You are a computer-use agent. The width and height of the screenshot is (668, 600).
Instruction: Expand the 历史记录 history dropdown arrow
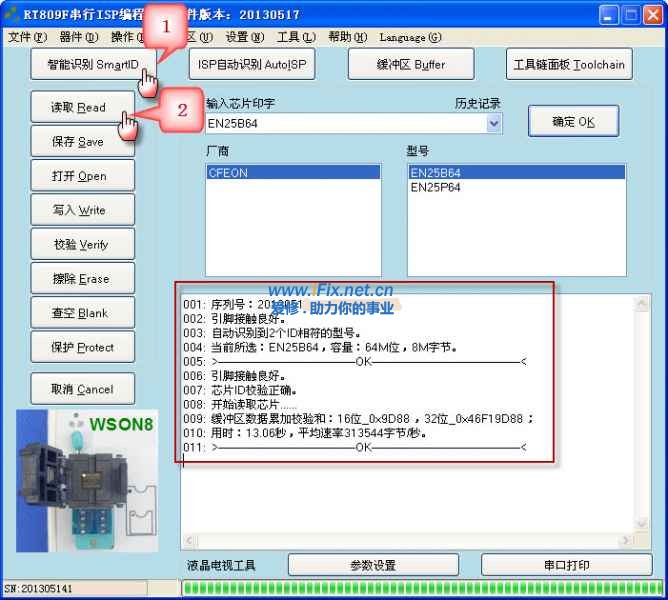[x=494, y=124]
